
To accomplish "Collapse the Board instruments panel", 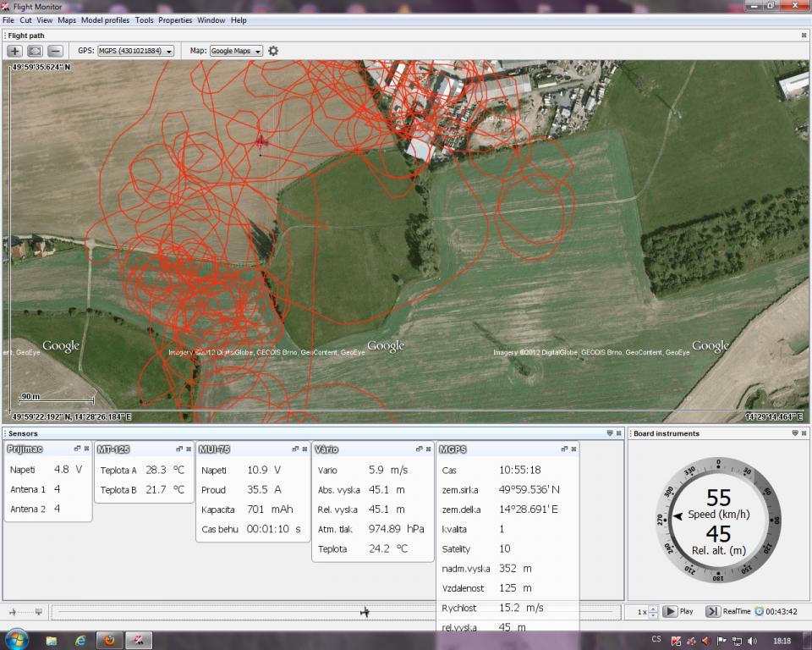I will (x=793, y=433).
